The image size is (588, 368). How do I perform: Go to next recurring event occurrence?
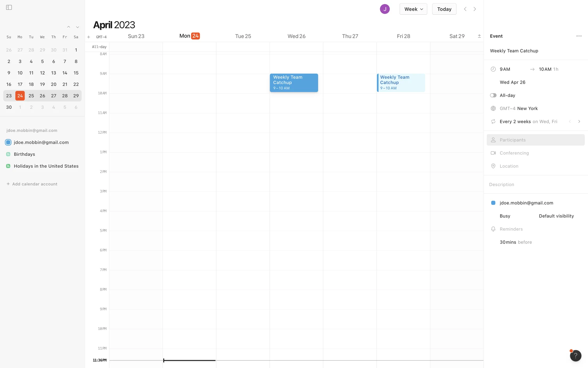coord(579,122)
